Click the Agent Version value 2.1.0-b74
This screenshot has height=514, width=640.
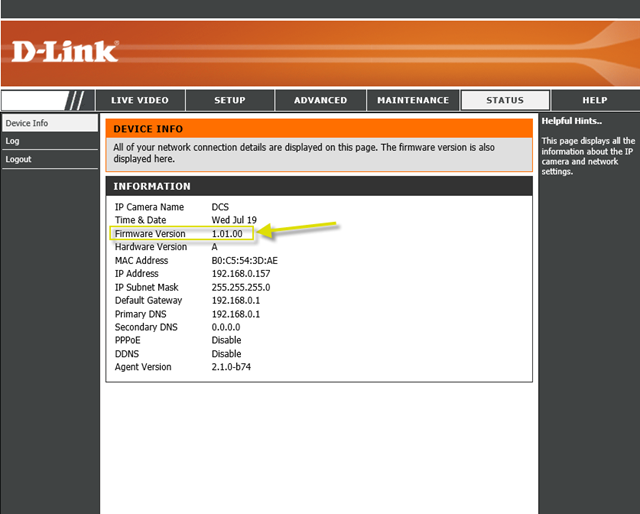click(231, 367)
